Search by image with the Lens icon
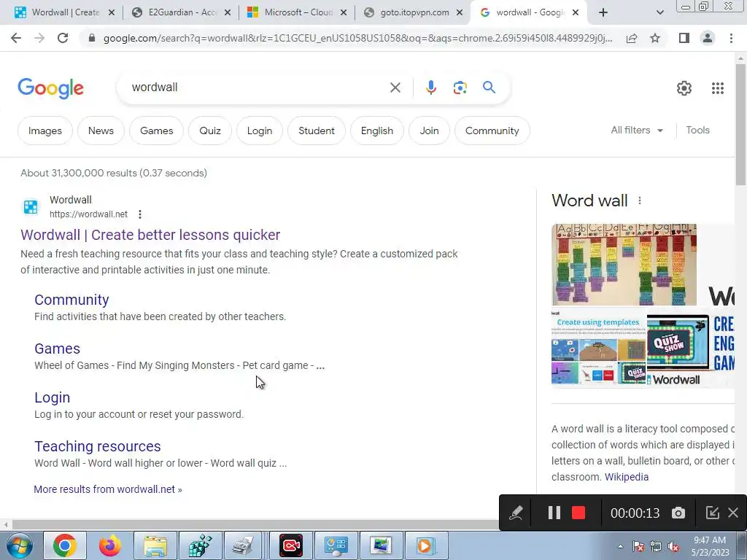 click(x=460, y=87)
